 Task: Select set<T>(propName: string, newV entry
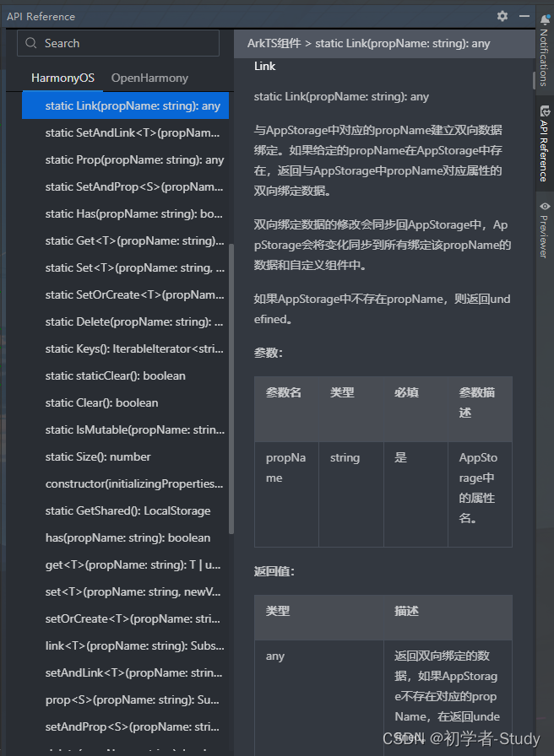126,591
